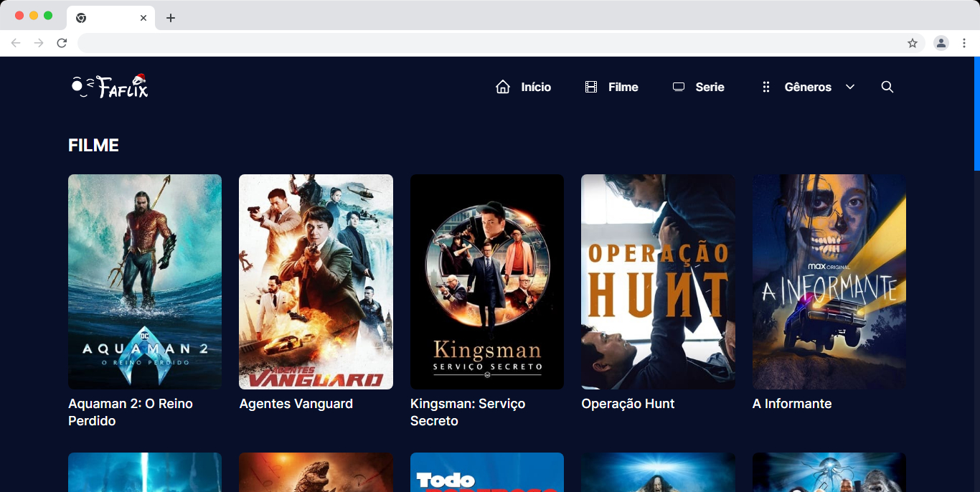Open a new browser tab

pyautogui.click(x=170, y=18)
